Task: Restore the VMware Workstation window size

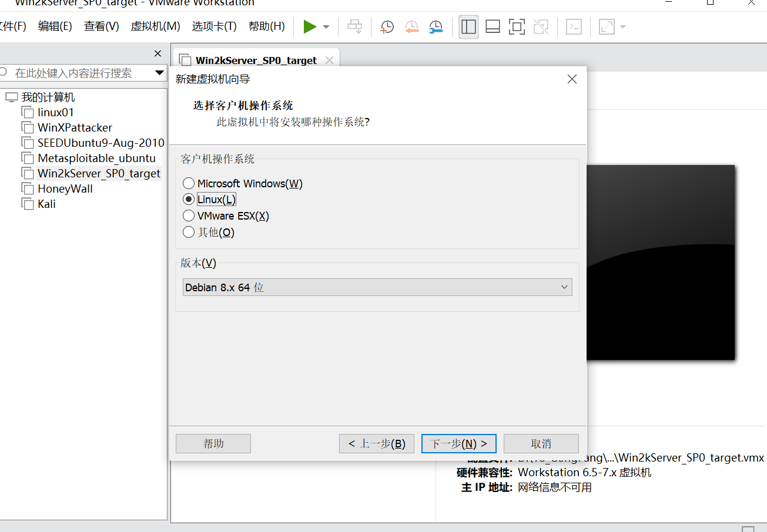Action: pyautogui.click(x=710, y=2)
